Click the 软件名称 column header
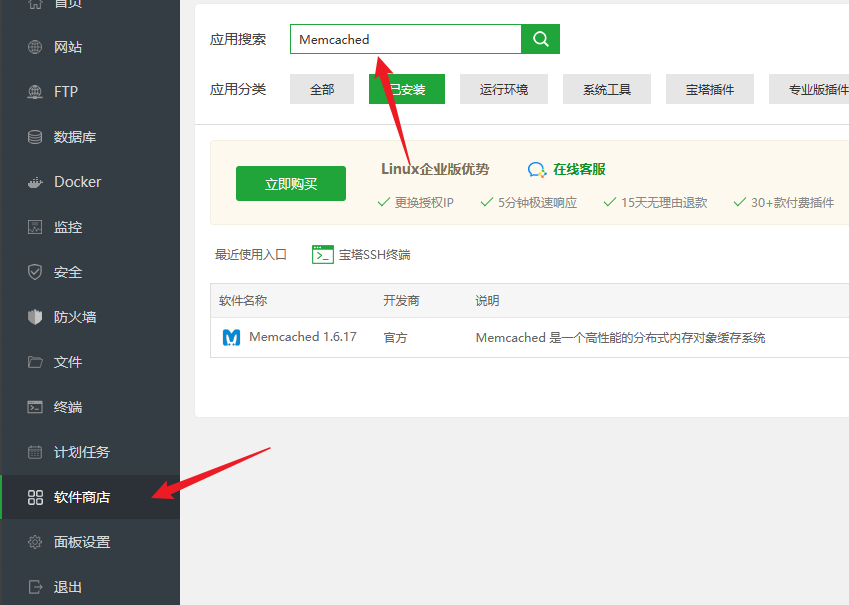The width and height of the screenshot is (849, 605). coord(243,301)
